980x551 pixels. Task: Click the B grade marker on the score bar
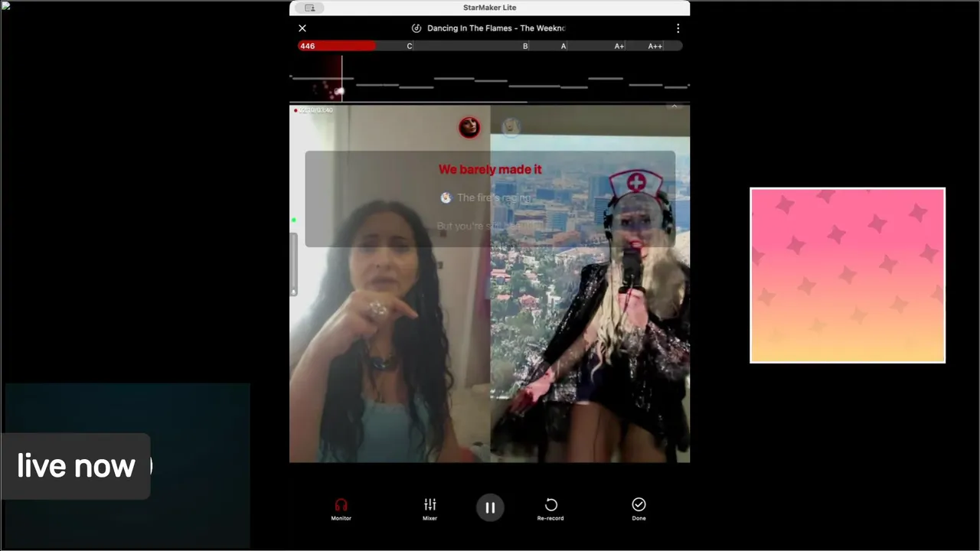point(525,46)
